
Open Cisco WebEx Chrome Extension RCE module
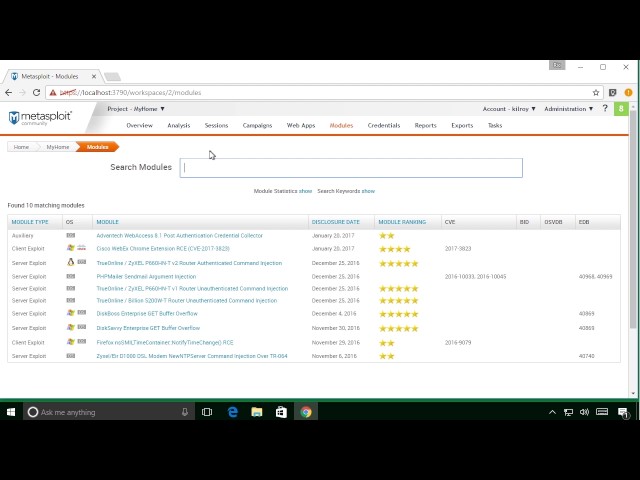coord(163,249)
